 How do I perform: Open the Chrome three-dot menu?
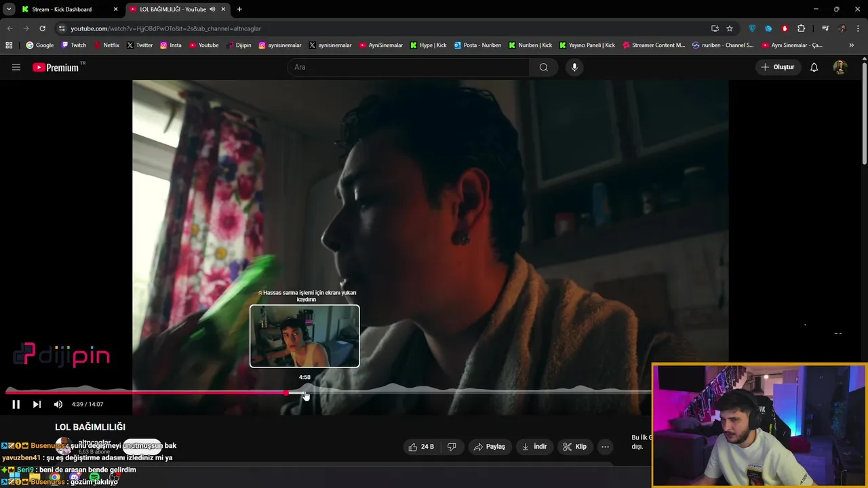point(858,28)
